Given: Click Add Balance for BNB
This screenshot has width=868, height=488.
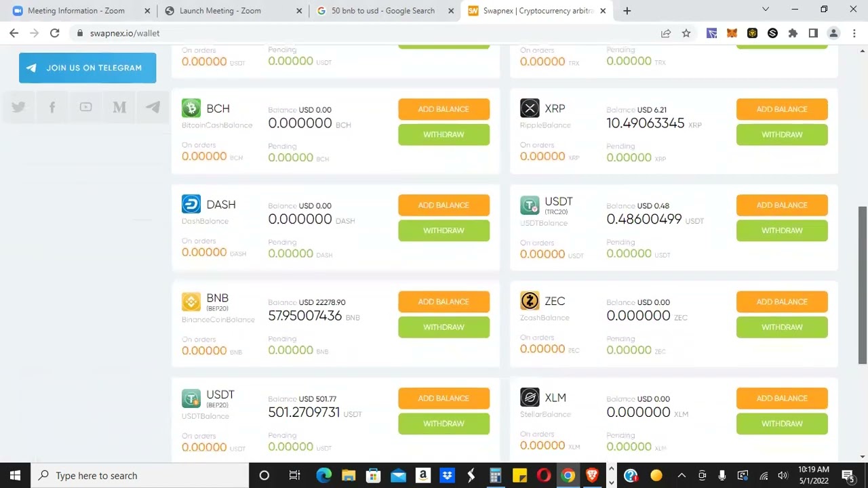Looking at the screenshot, I should coord(443,302).
